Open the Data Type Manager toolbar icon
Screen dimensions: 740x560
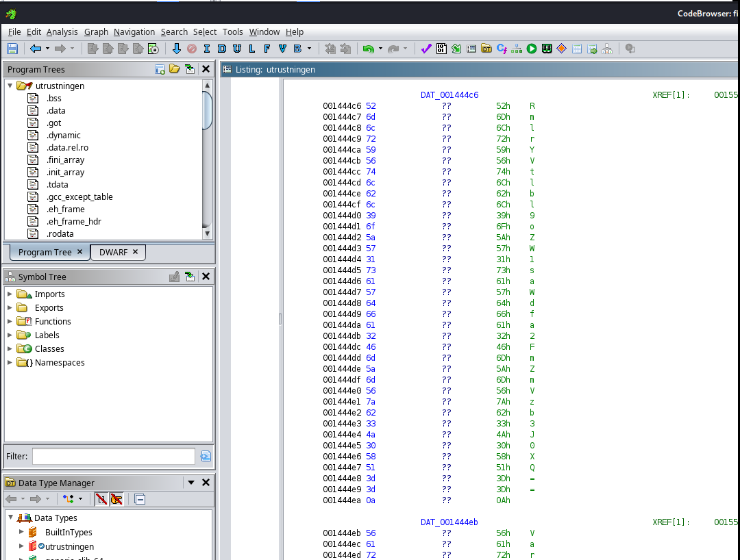pyautogui.click(x=486, y=49)
